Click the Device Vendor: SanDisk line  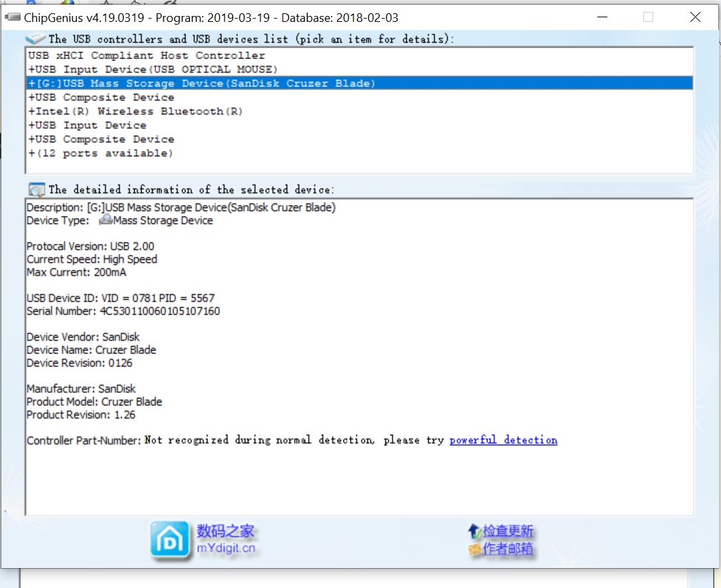coord(83,337)
